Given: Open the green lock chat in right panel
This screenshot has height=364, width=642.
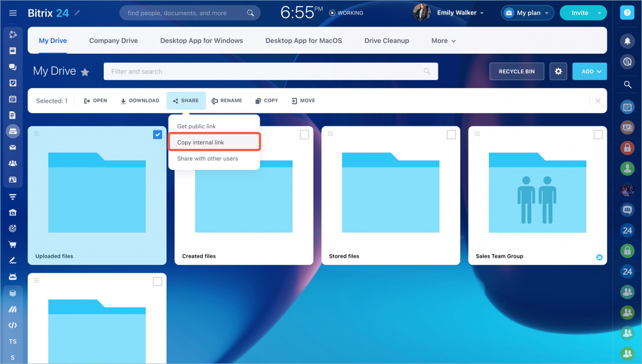Looking at the screenshot, I should [627, 250].
